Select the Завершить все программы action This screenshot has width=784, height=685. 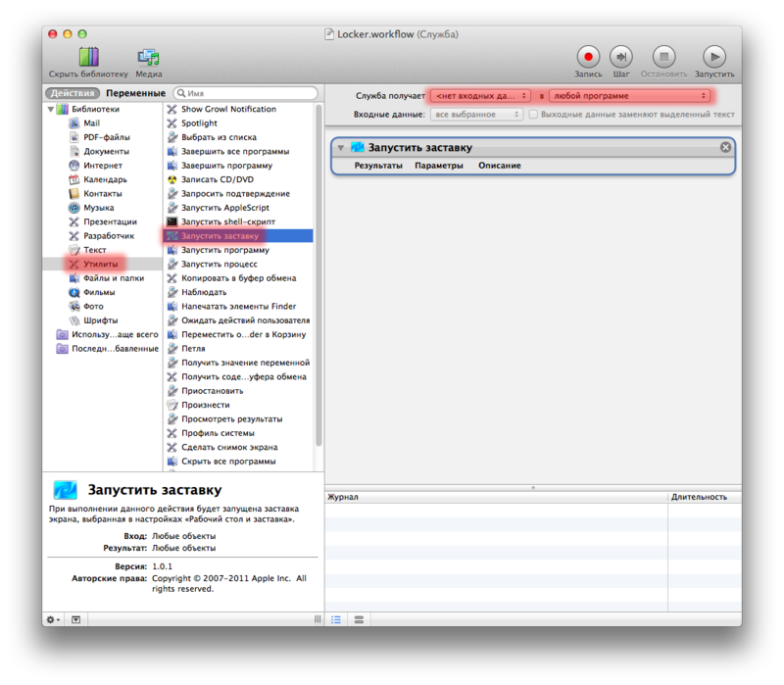235,151
